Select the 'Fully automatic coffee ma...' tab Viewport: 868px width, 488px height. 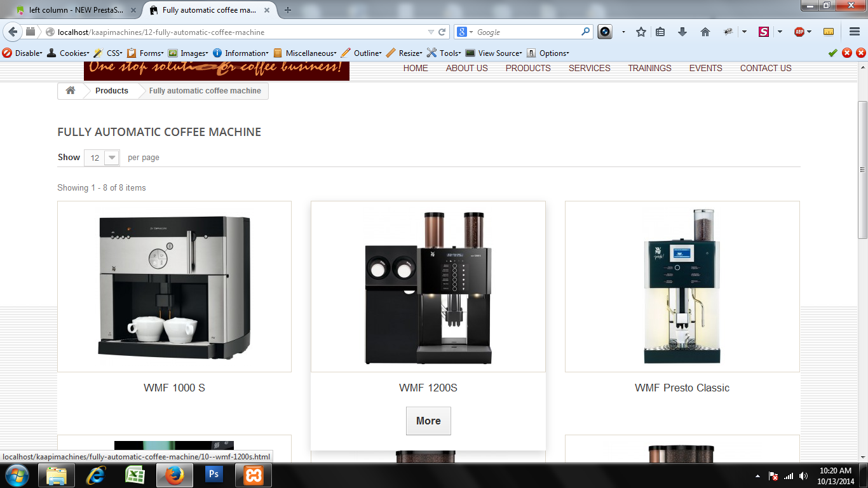click(210, 10)
